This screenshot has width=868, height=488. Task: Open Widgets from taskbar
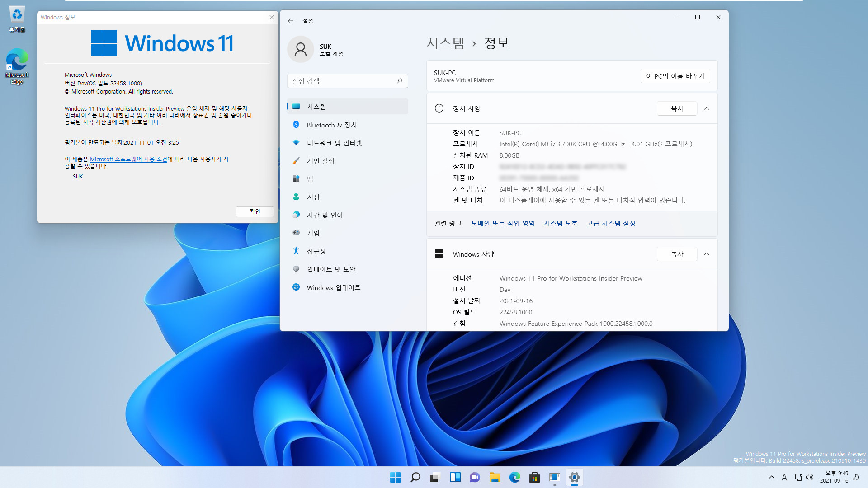tap(455, 477)
